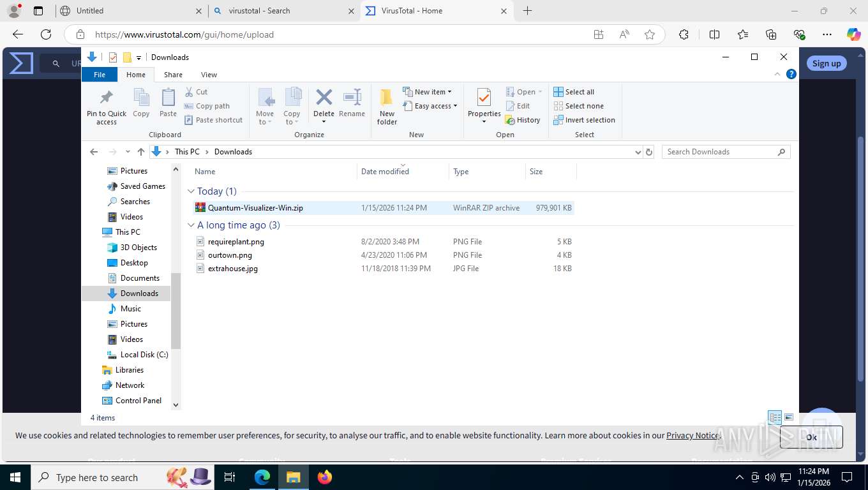This screenshot has width=868, height=490.
Task: Go up one folder level
Action: click(x=141, y=152)
